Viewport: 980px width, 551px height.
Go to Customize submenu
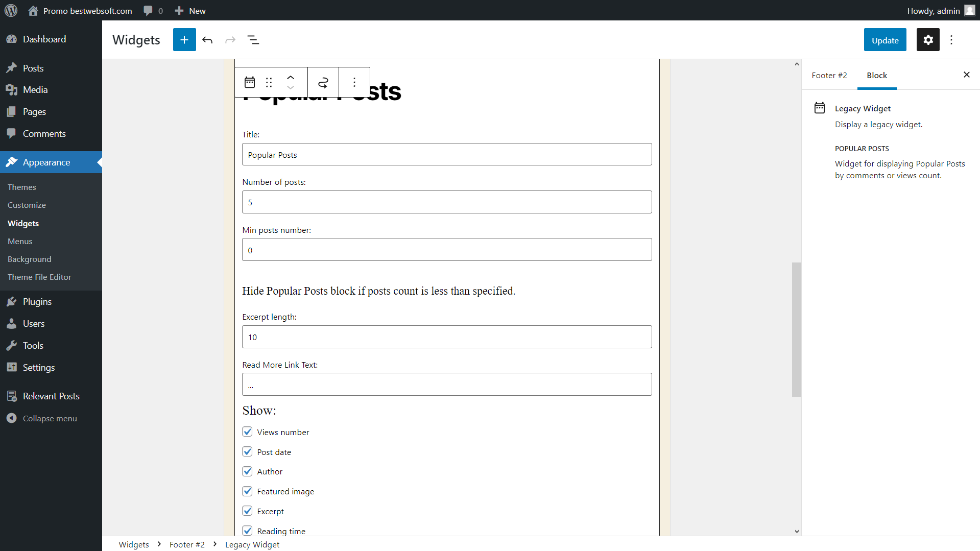(27, 205)
